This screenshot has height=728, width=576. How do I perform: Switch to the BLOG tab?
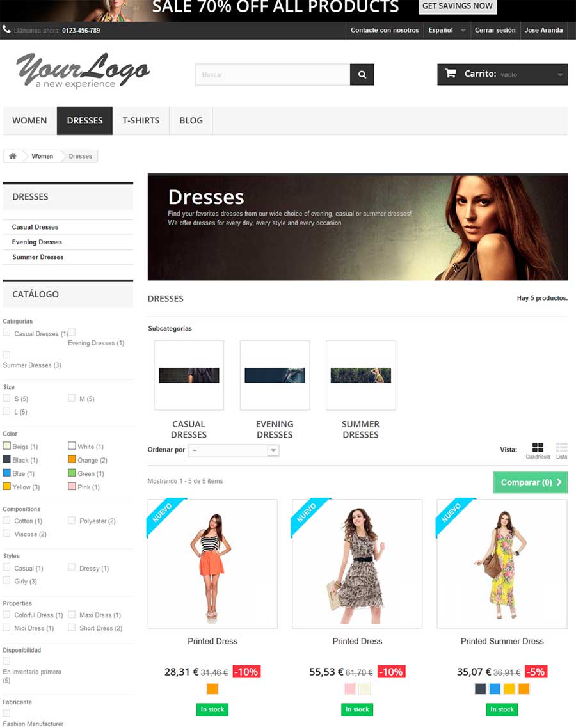coord(190,120)
